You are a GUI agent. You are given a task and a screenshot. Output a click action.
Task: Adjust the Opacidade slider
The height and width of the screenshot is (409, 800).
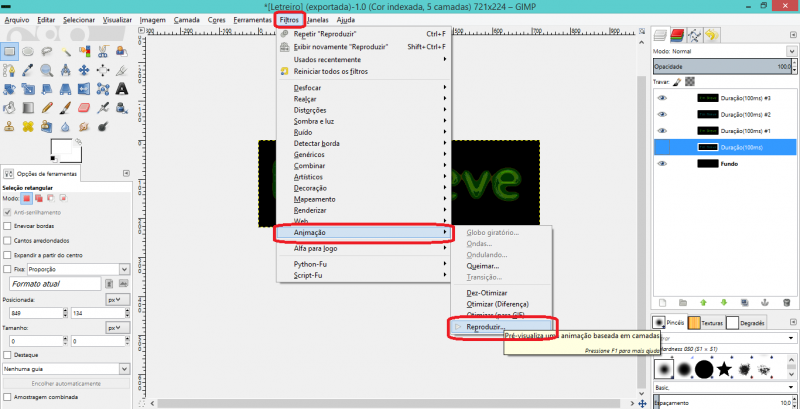(x=720, y=65)
